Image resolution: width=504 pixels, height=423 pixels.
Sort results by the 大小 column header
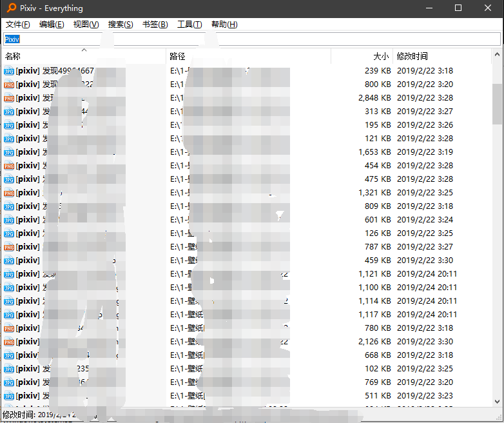pos(362,56)
